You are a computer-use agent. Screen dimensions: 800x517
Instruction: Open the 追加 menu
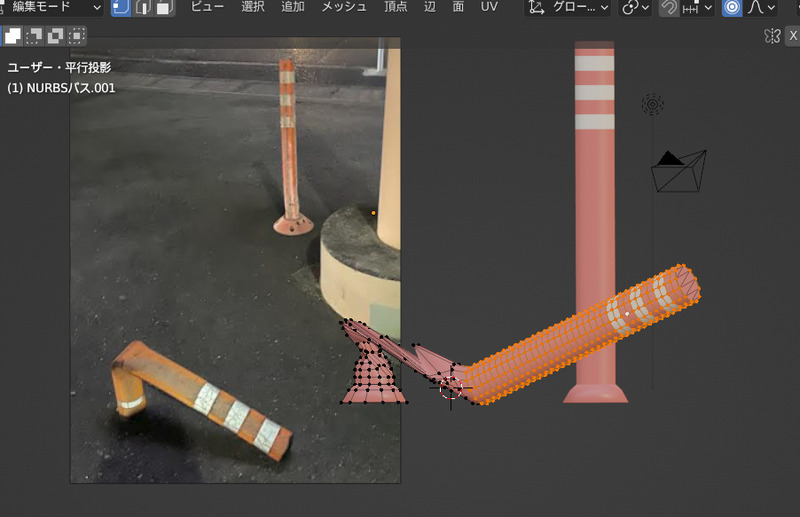point(293,7)
